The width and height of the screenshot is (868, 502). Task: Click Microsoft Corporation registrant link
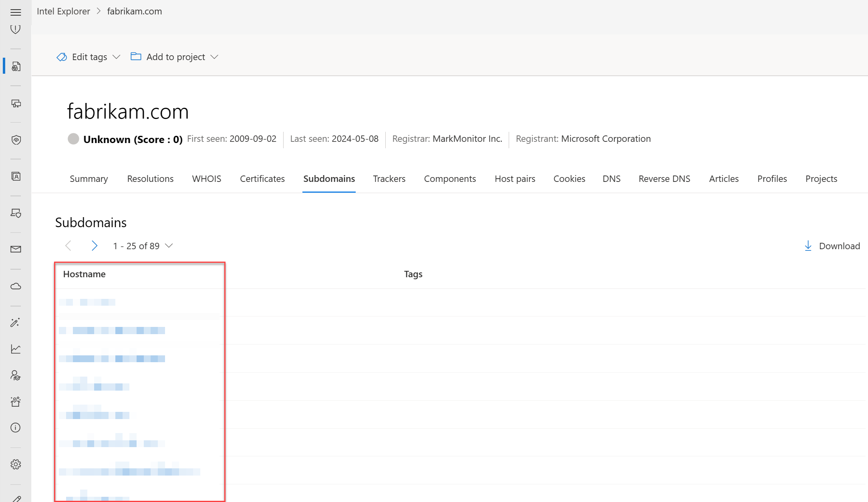tap(606, 139)
